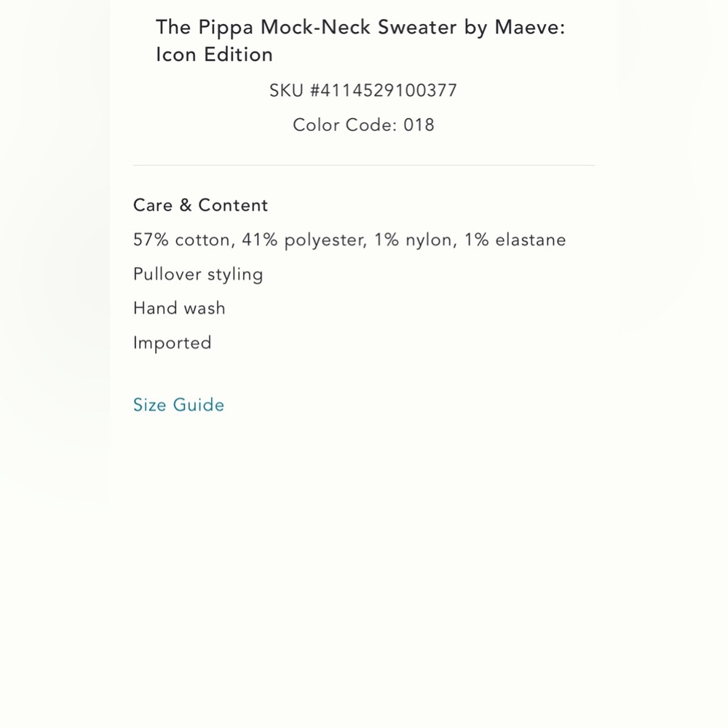Click the Imported label
This screenshot has width=728, height=728.
tap(172, 342)
